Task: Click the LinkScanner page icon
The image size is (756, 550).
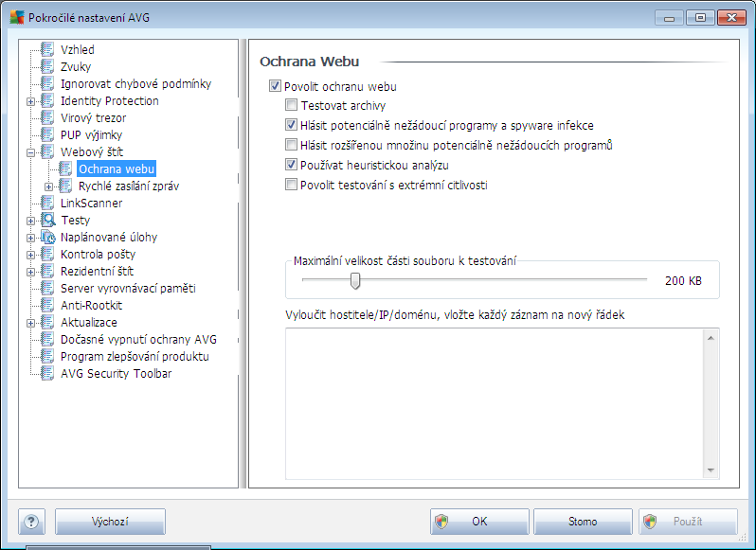Action: click(47, 204)
